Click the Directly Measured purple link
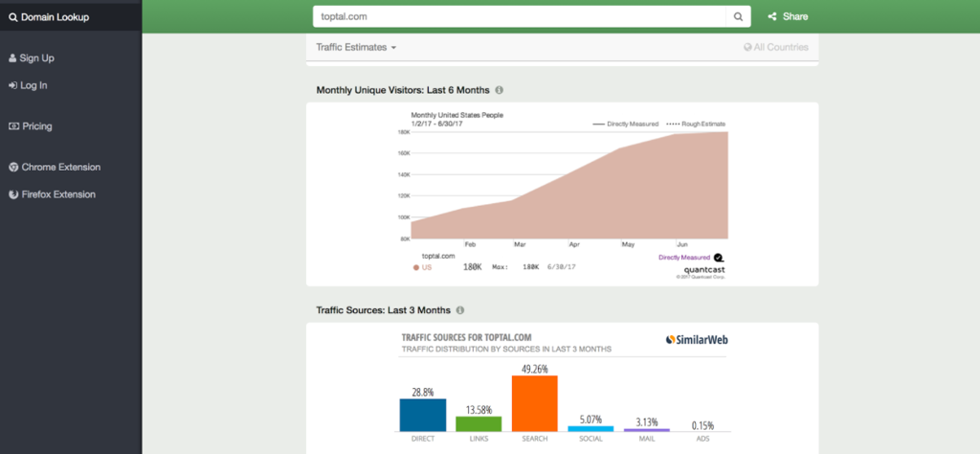The width and height of the screenshot is (980, 454). coord(683,257)
